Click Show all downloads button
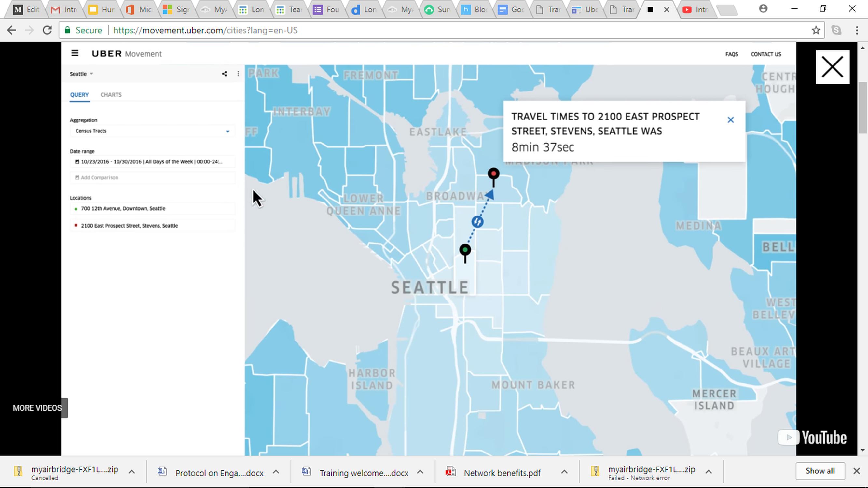The height and width of the screenshot is (488, 868). coord(820,471)
